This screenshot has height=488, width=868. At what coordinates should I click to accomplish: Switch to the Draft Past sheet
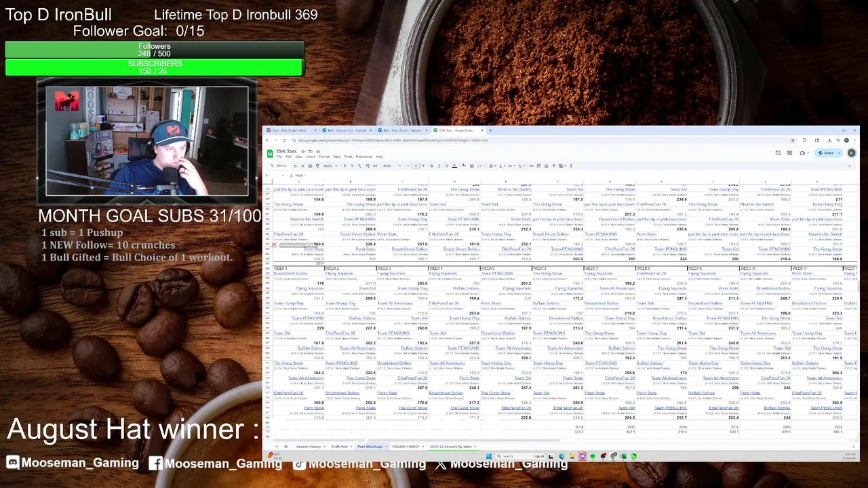click(339, 447)
